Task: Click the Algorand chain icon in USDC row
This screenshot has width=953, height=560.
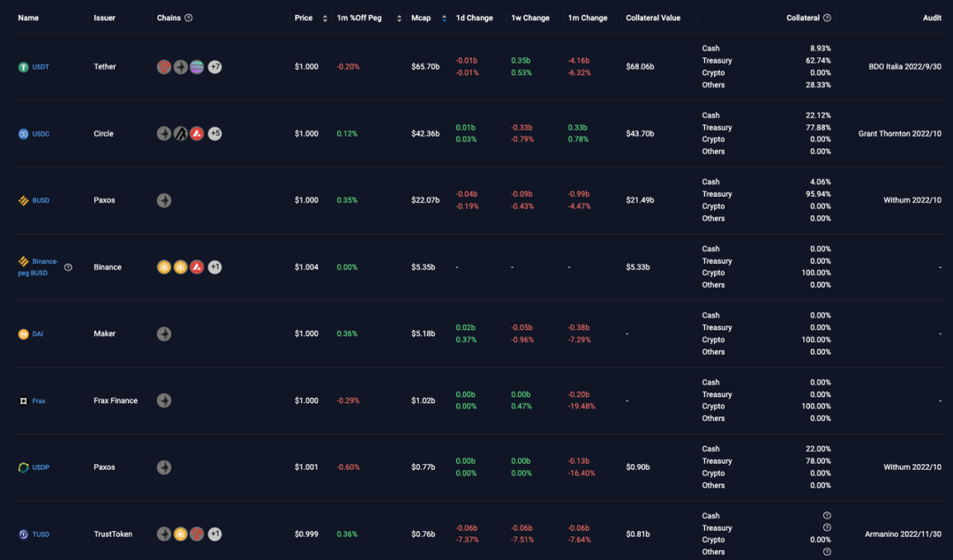Action: [180, 134]
